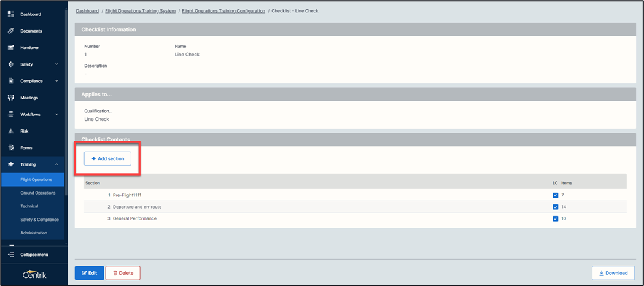Click the Line Check qualification value
Image resolution: width=644 pixels, height=286 pixels.
click(96, 120)
